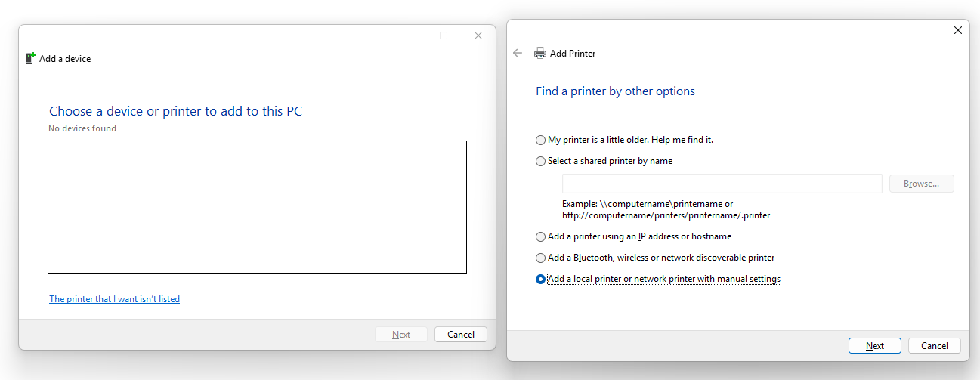Open 'The printer that I want isn't listed' link
The image size is (980, 380).
(x=114, y=299)
